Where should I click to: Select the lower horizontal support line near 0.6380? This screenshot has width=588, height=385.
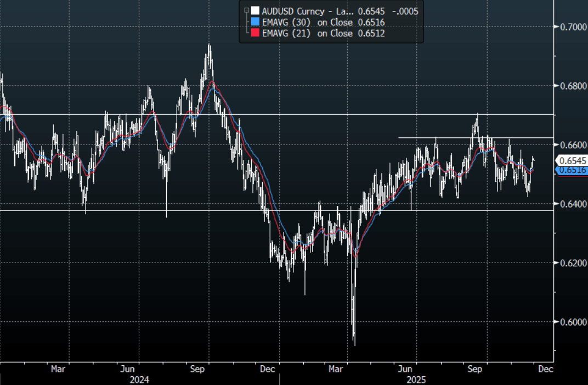274,210
